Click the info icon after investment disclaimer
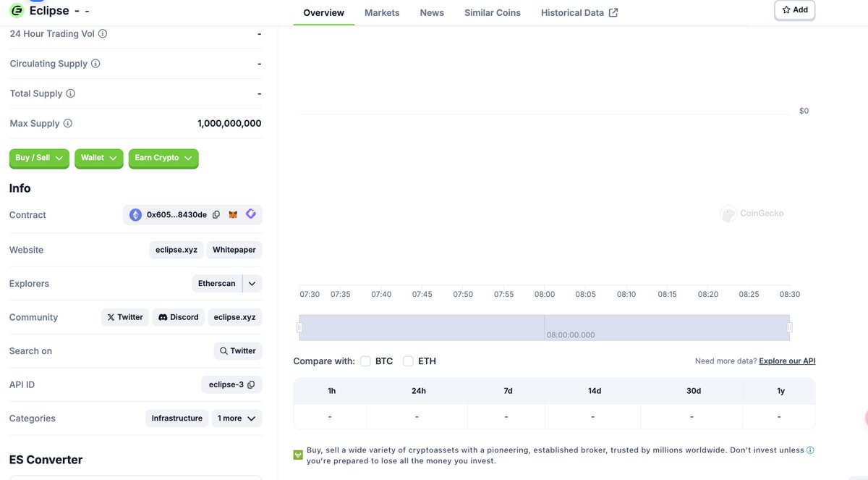 click(x=810, y=450)
